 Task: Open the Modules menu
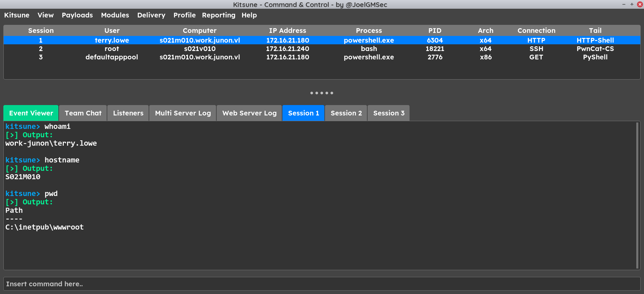tap(115, 15)
